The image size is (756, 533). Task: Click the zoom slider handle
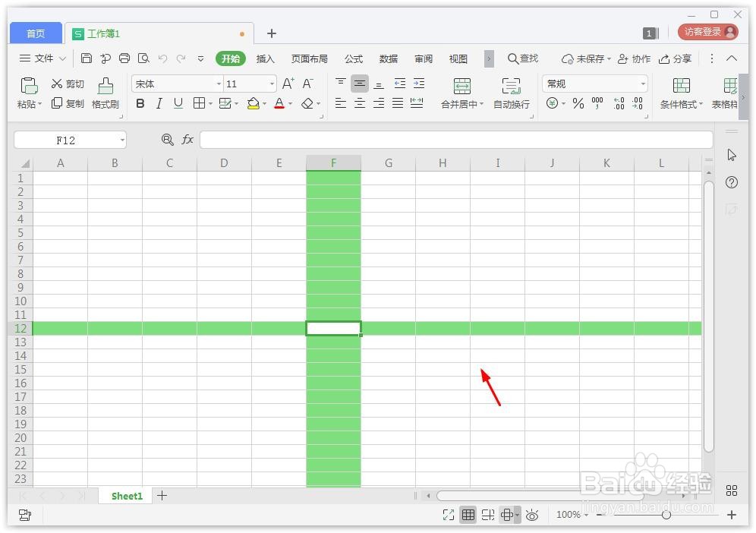(666, 515)
